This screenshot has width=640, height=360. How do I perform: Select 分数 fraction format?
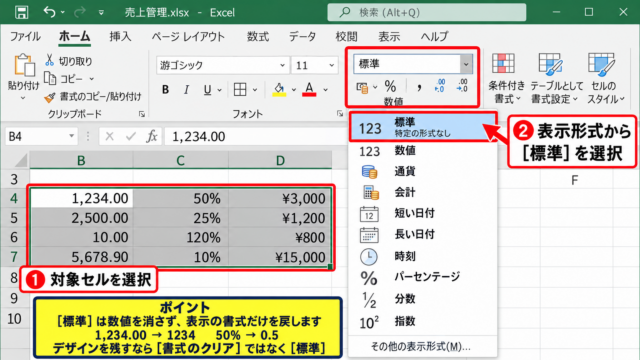423,300
